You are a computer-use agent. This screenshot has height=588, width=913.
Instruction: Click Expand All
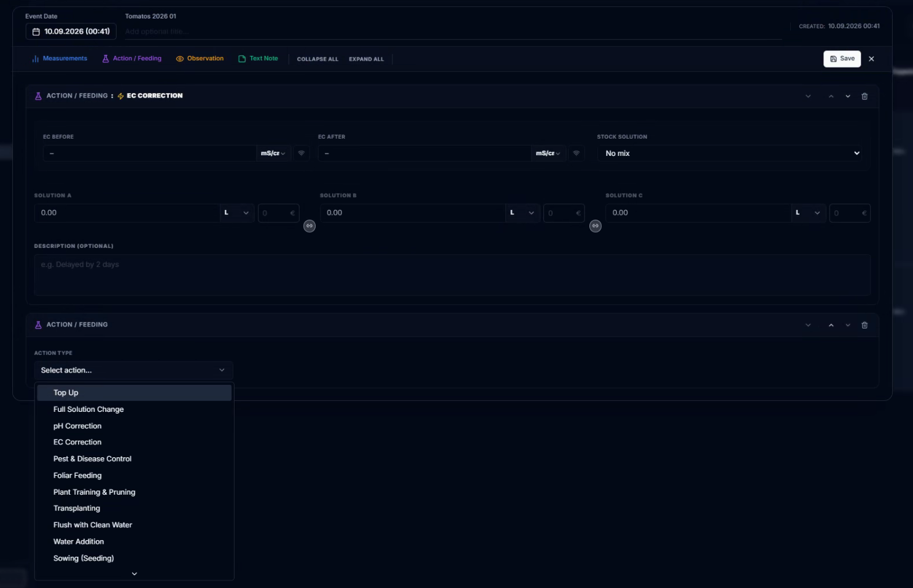click(x=367, y=60)
